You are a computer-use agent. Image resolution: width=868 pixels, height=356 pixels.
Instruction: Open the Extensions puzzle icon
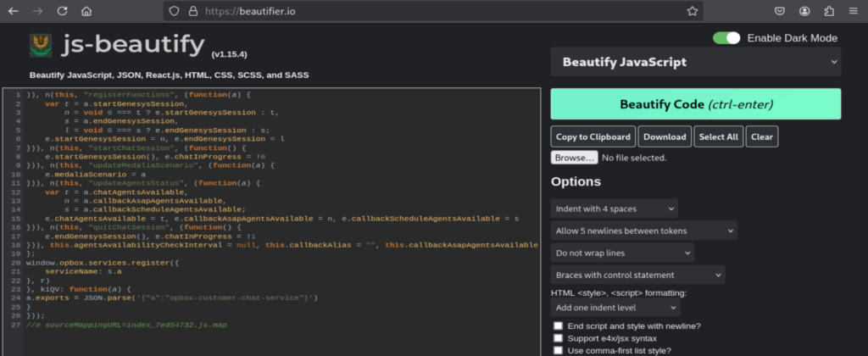click(829, 11)
